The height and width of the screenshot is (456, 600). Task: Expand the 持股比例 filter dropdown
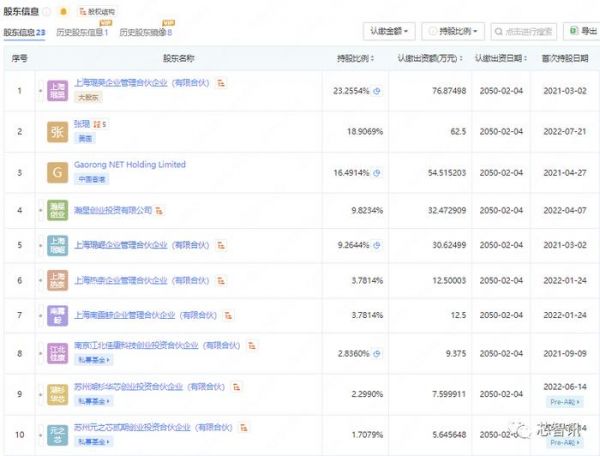point(454,32)
